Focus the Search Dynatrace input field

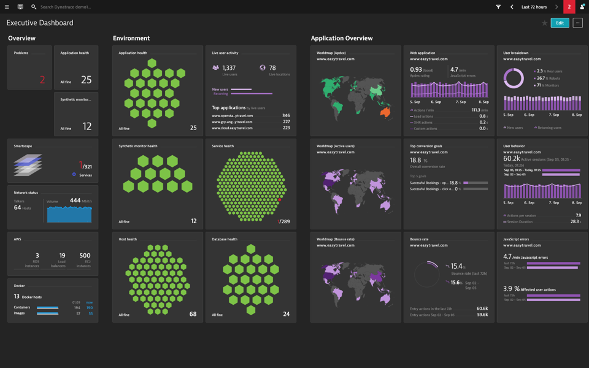66,7
